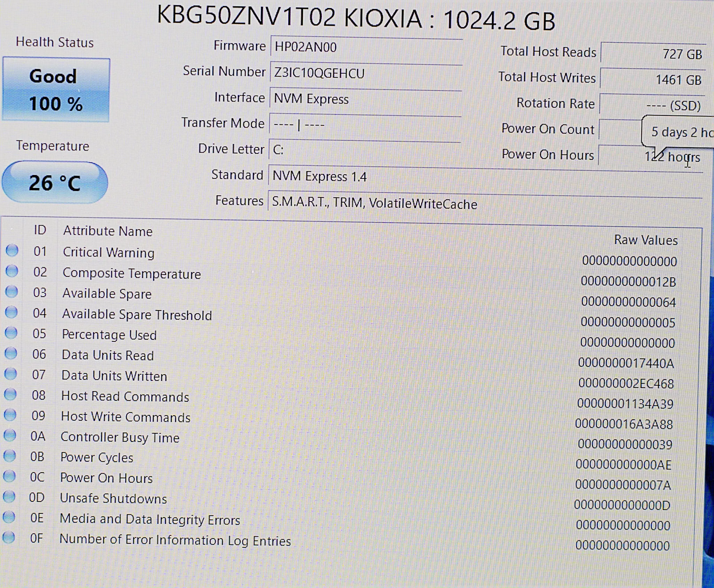Screen dimensions: 714x588
Task: Click the Composite Temperature attribute name
Action: 132,274
